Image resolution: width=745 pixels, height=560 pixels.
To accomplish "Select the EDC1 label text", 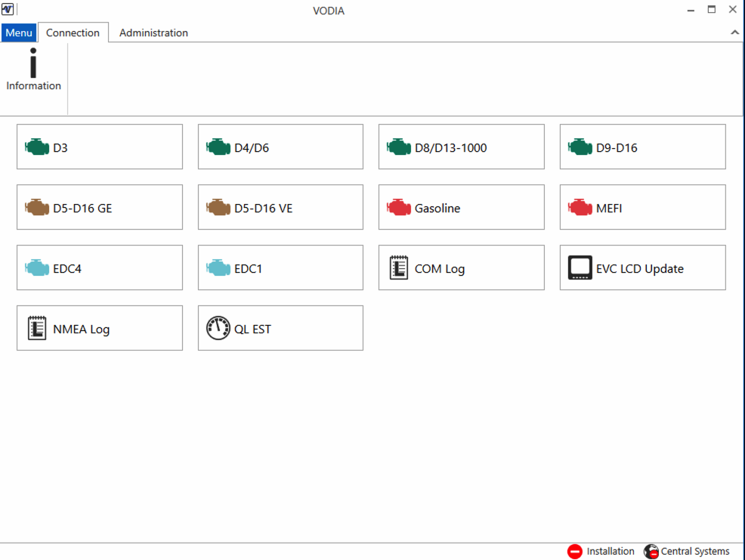I will pyautogui.click(x=248, y=268).
